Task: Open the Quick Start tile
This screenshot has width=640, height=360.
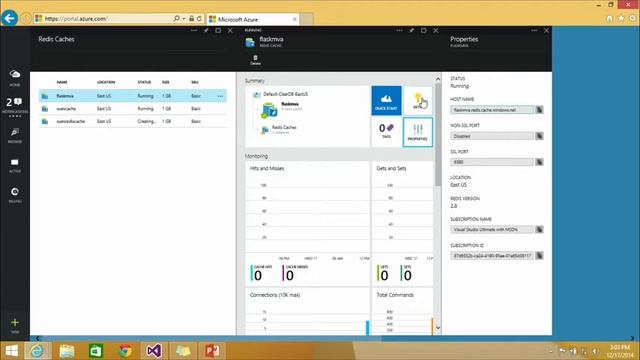Action: (x=386, y=100)
